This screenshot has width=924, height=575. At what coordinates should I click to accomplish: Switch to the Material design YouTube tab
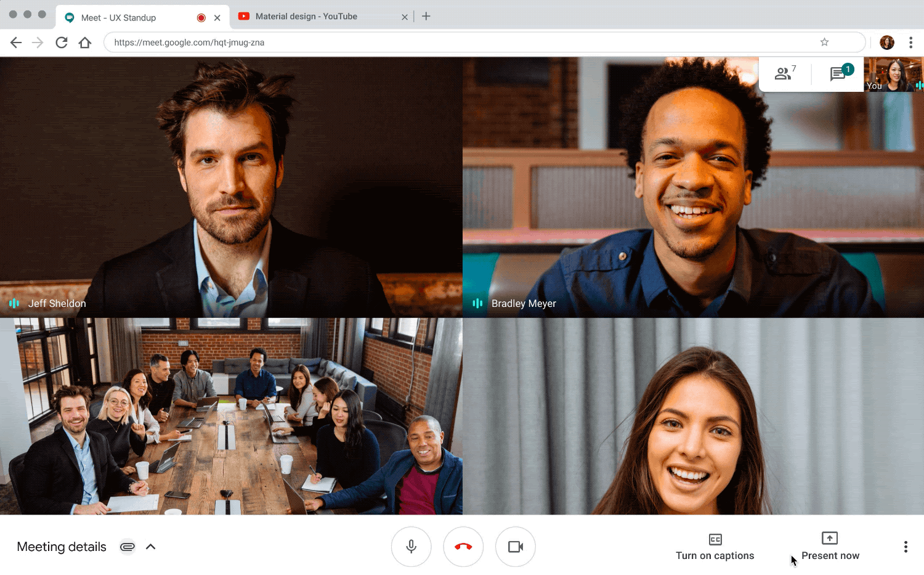click(314, 17)
